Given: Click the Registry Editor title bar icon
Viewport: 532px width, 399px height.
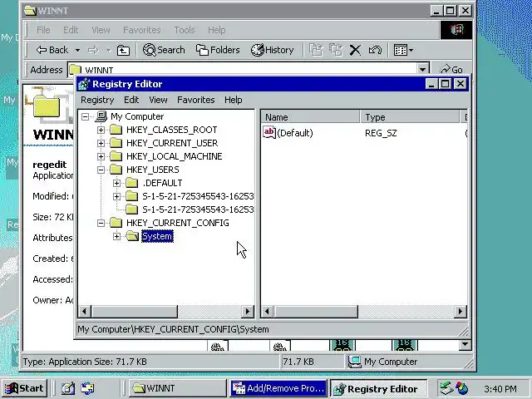Looking at the screenshot, I should pyautogui.click(x=84, y=84).
